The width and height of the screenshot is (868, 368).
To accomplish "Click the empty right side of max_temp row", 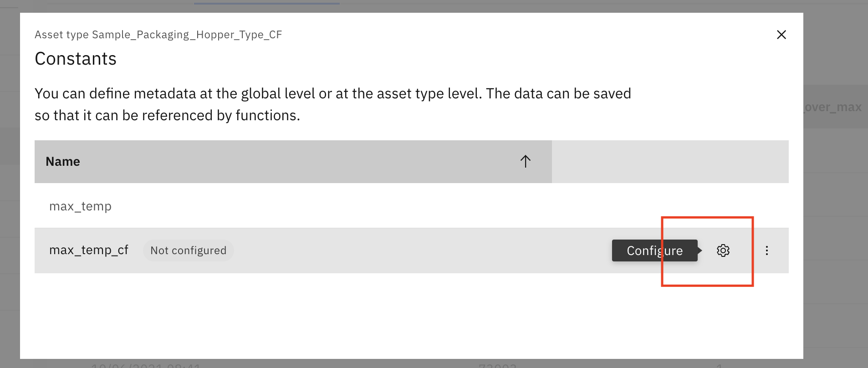I will click(x=670, y=206).
